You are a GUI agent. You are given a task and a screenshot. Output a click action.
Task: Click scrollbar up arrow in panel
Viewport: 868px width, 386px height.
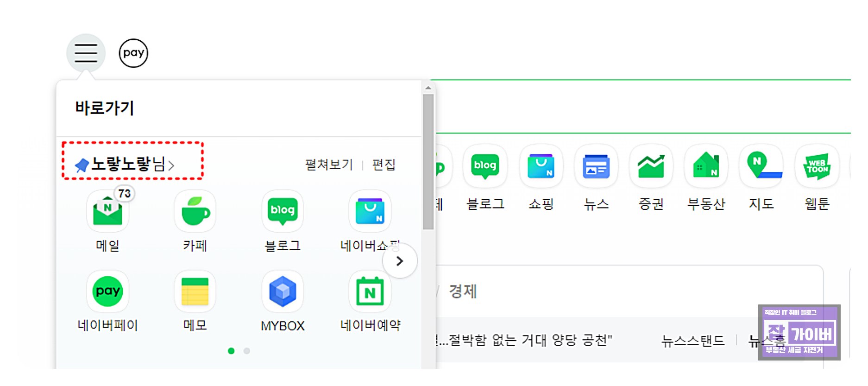click(x=428, y=88)
